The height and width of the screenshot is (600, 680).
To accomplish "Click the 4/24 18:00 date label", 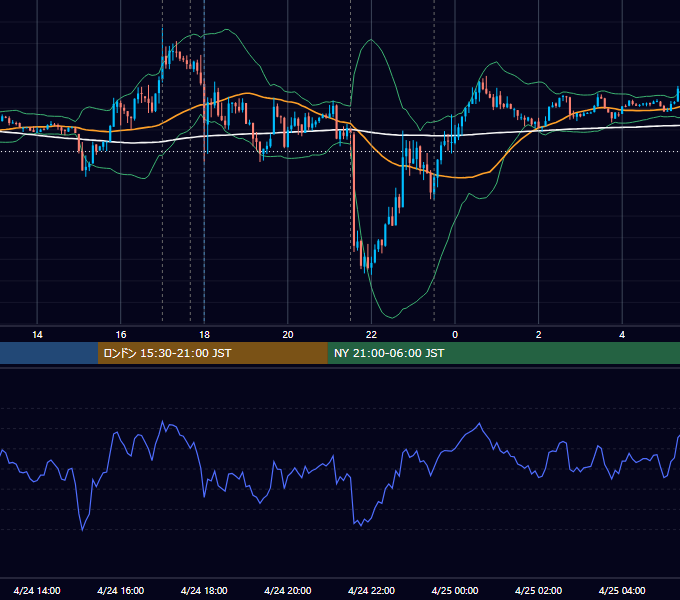I will (x=204, y=590).
